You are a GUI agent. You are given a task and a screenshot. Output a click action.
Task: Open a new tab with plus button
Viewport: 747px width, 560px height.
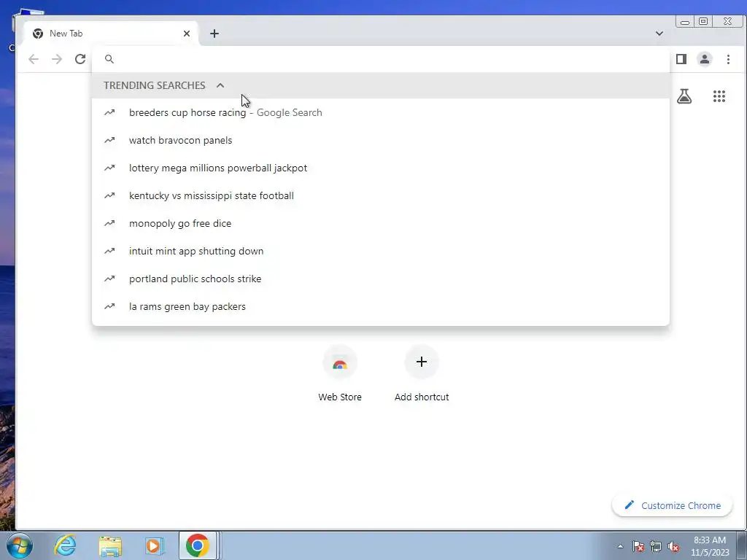[x=214, y=34]
